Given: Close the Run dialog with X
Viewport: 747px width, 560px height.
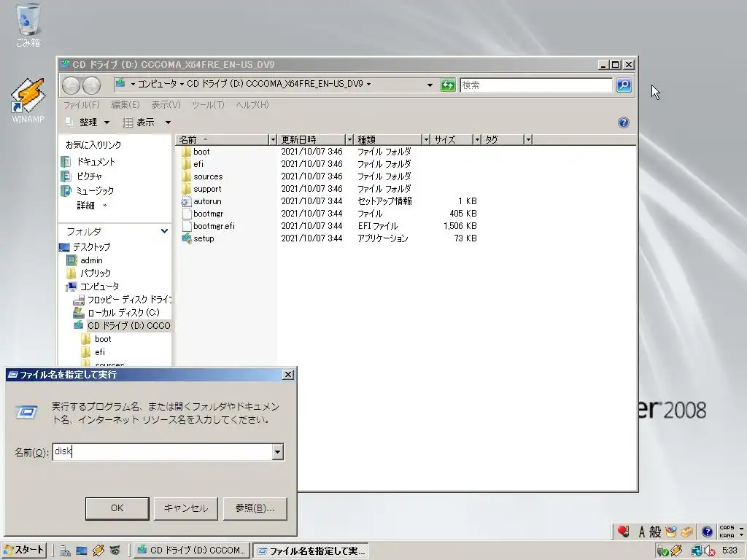Looking at the screenshot, I should pyautogui.click(x=288, y=375).
